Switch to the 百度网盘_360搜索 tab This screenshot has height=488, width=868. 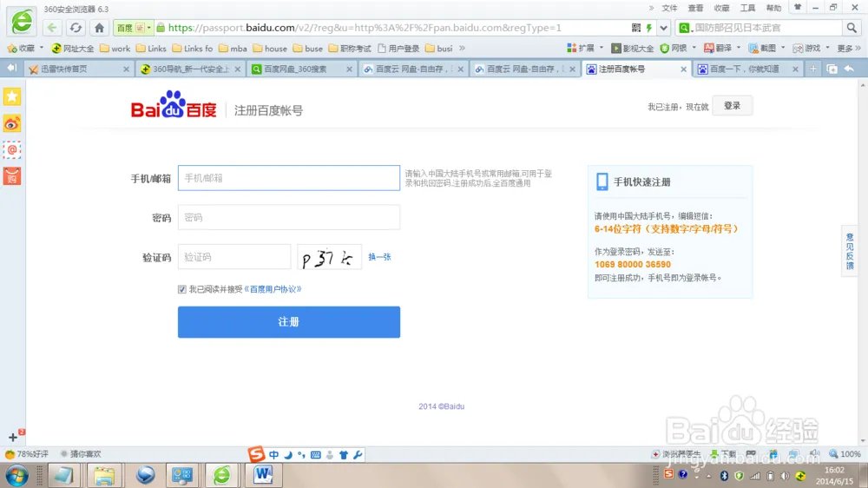coord(300,69)
